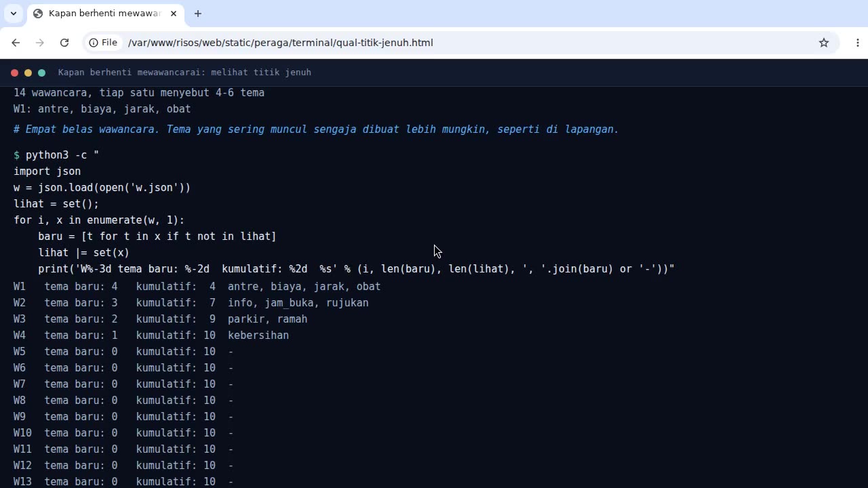
Task: Click the forward navigation arrow
Action: coord(40,43)
